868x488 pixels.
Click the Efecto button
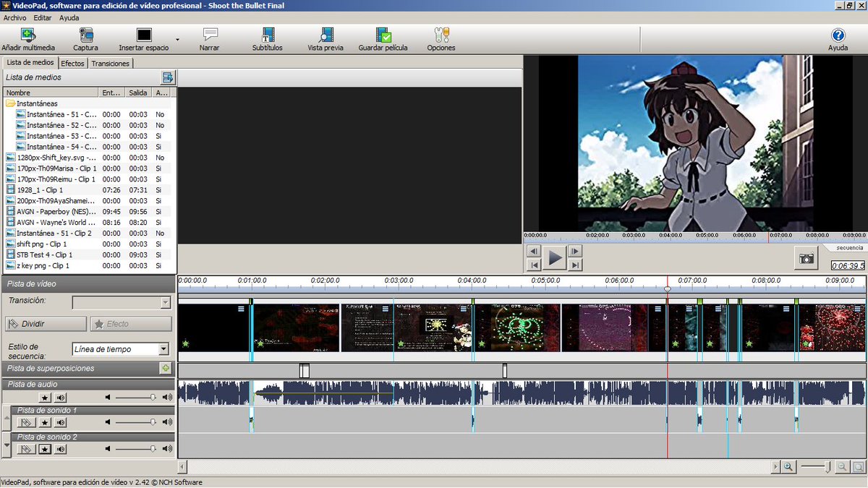[131, 324]
